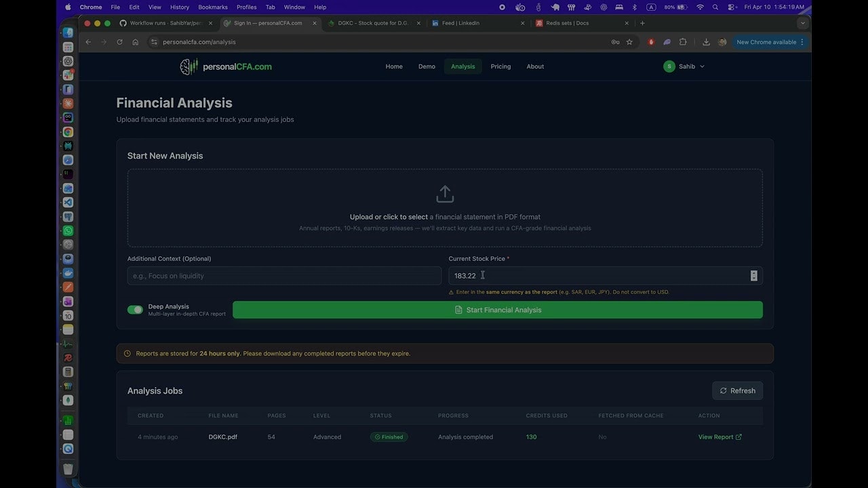Open WhatsApp from the dock
The width and height of the screenshot is (868, 488).
68,231
